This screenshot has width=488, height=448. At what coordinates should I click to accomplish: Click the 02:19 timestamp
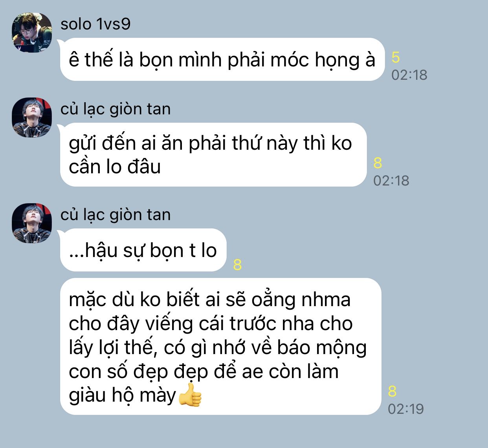tap(406, 409)
